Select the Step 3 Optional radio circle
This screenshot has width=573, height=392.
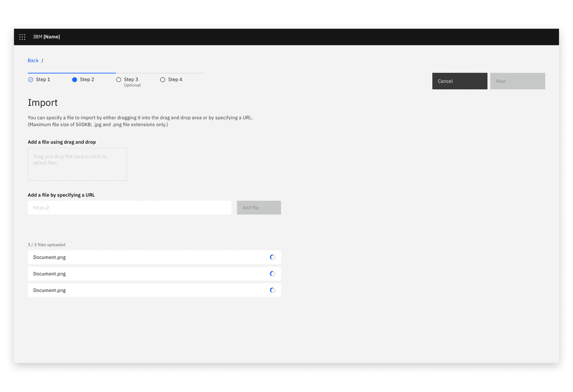point(118,79)
